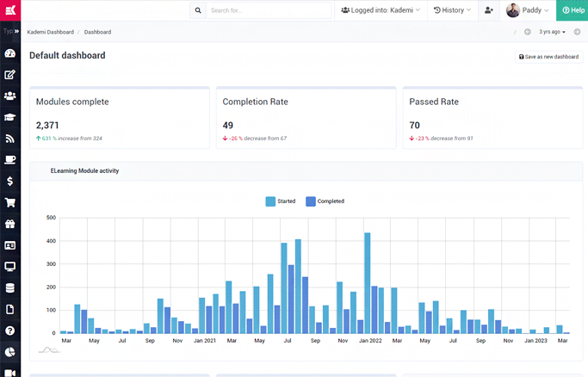Open the file document sidebar icon
Image resolution: width=588 pixels, height=377 pixels.
click(10, 310)
